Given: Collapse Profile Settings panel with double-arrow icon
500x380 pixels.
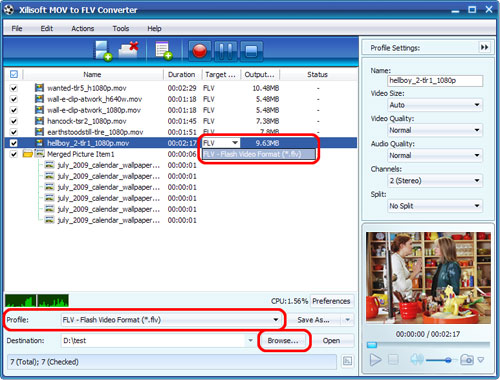Looking at the screenshot, I should tap(484, 47).
